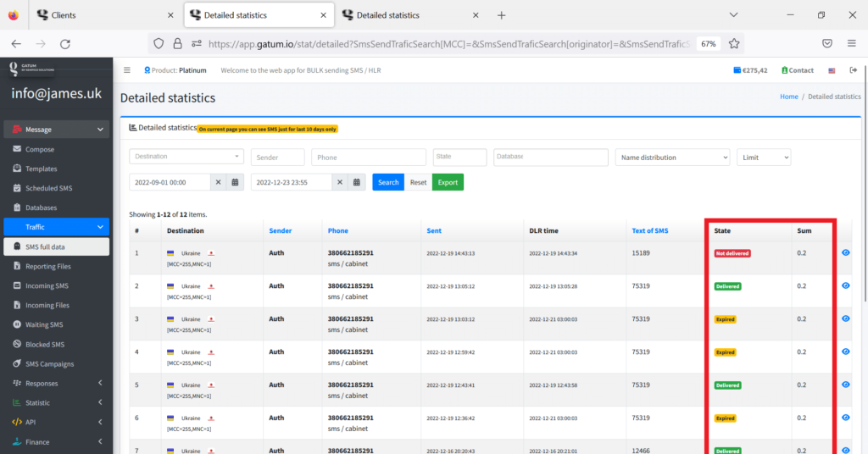Bookmark this page with the star icon

point(734,44)
